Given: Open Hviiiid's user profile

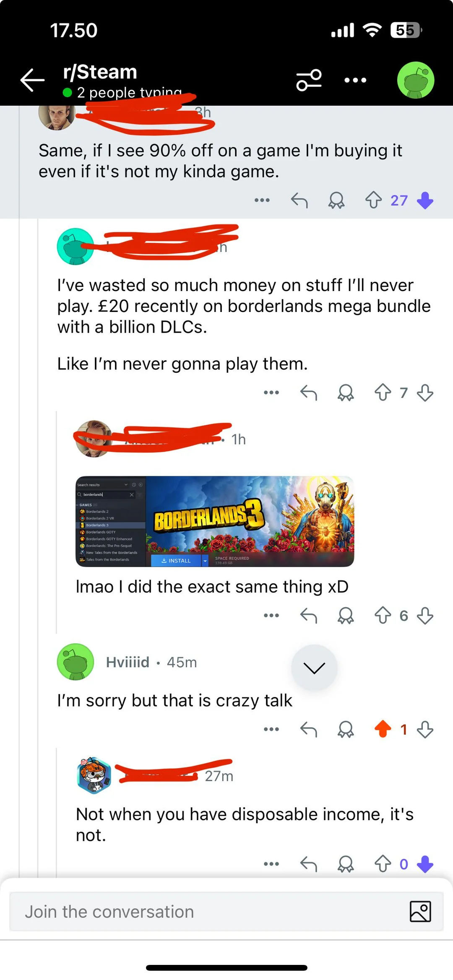Looking at the screenshot, I should click(x=128, y=662).
